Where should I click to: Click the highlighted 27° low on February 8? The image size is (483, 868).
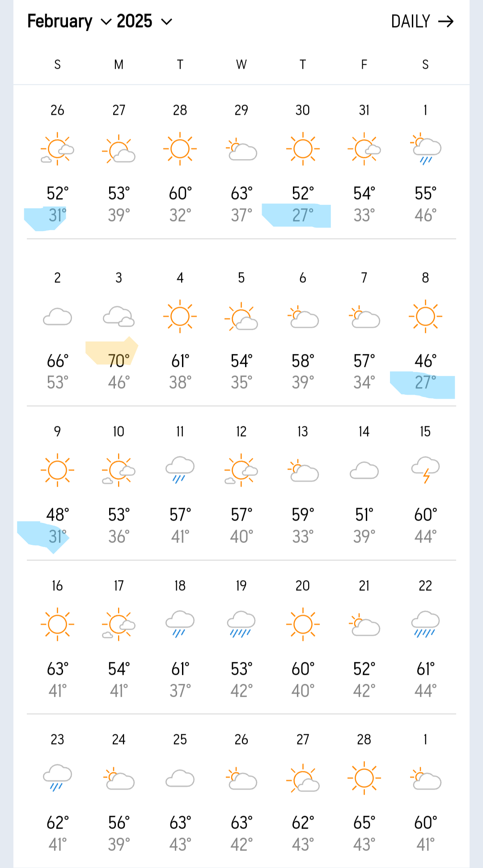click(425, 383)
